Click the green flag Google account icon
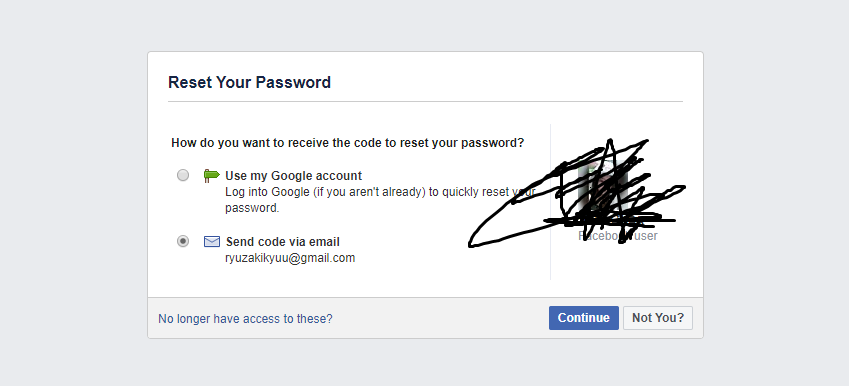 pos(211,175)
